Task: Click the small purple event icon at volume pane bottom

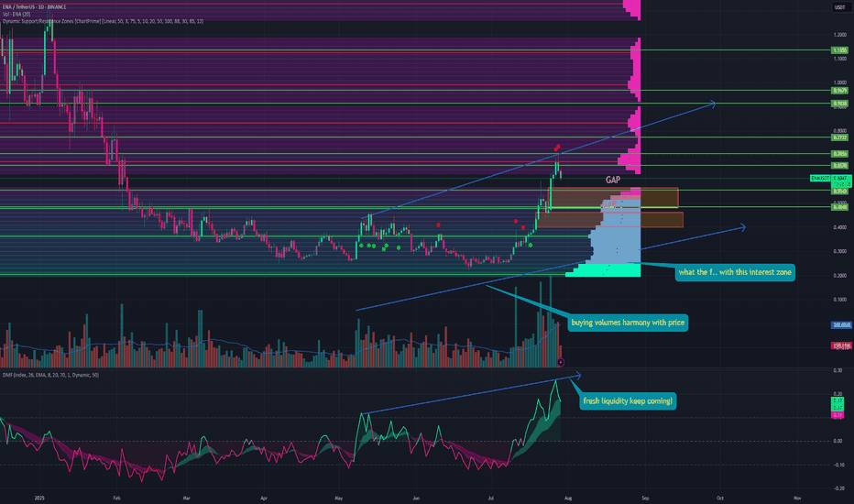Action: point(561,362)
